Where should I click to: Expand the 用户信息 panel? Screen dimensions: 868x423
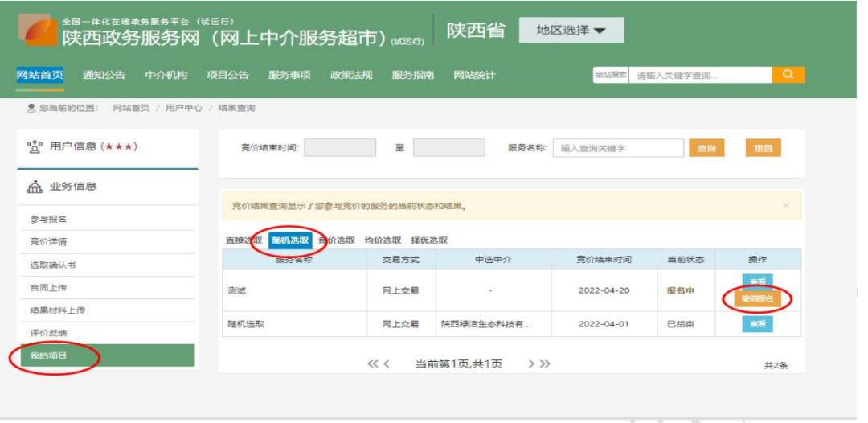point(108,146)
